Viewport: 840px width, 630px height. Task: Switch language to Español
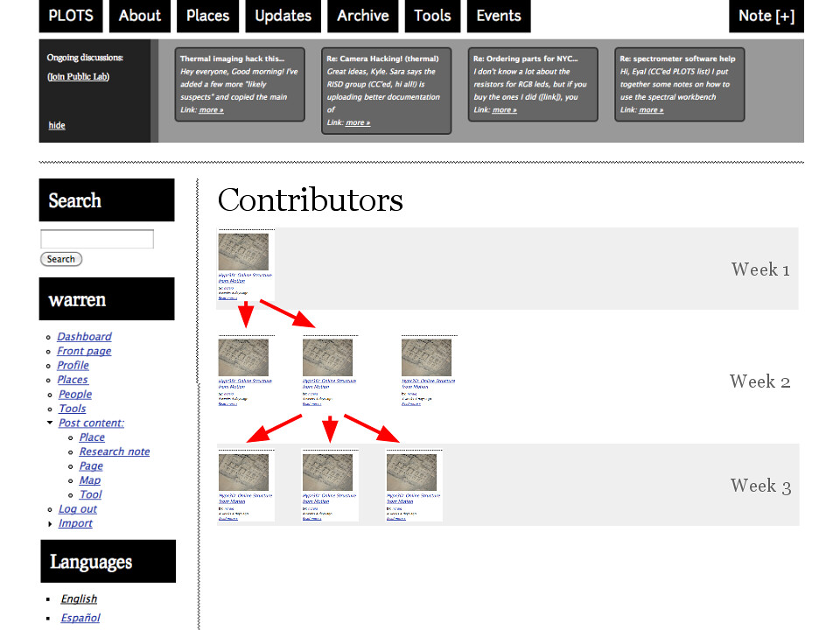coord(80,618)
